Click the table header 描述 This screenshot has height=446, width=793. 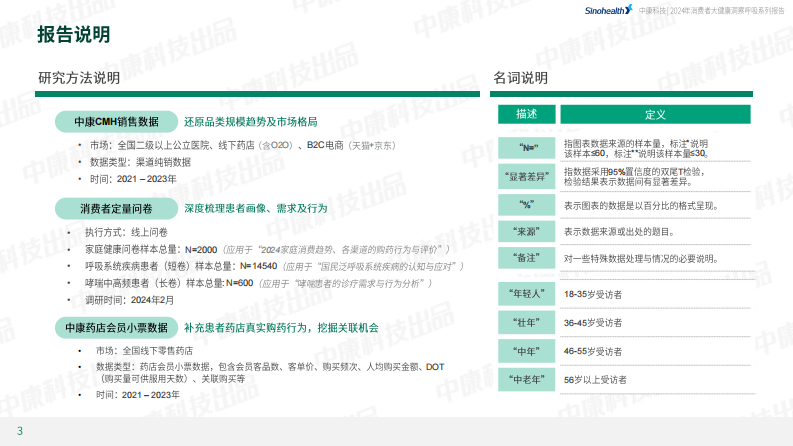[526, 114]
